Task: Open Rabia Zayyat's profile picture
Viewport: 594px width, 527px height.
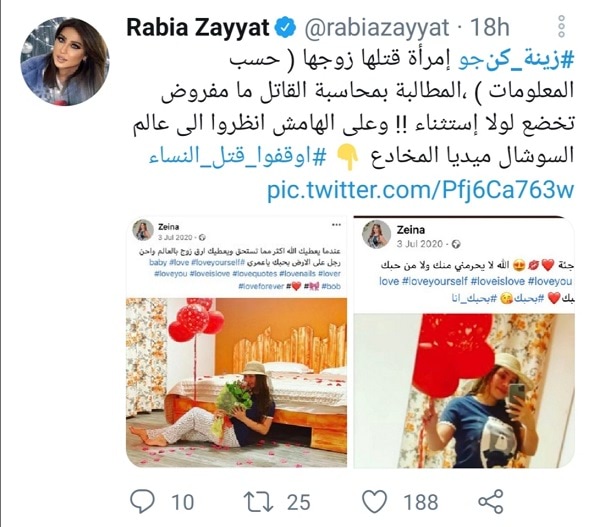Action: pyautogui.click(x=65, y=61)
